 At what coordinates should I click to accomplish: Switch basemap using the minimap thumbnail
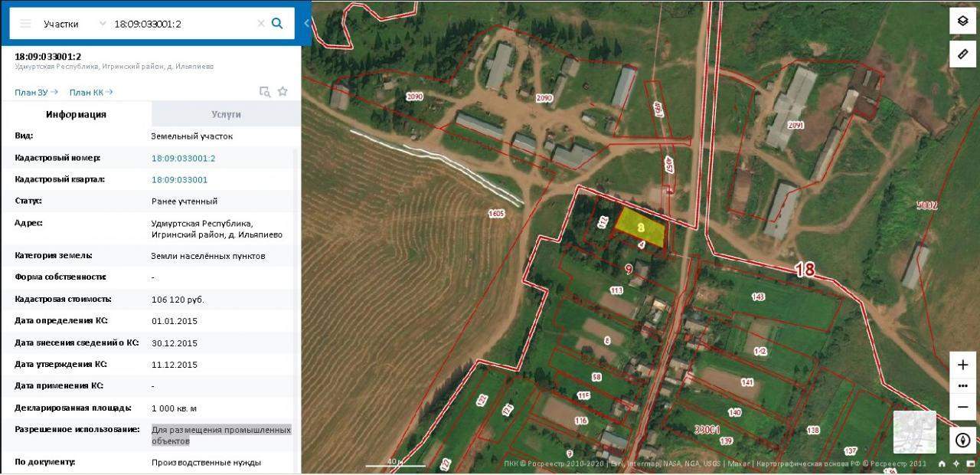914,432
